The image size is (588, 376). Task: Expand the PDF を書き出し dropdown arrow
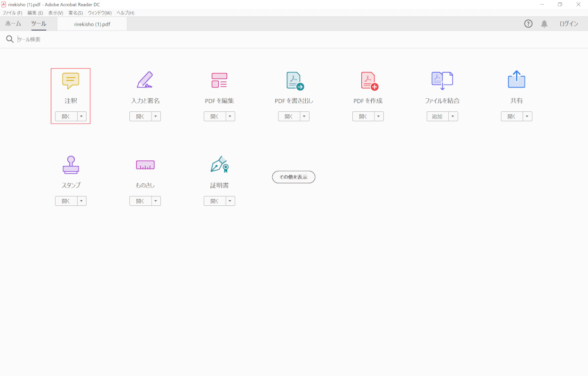click(x=305, y=117)
